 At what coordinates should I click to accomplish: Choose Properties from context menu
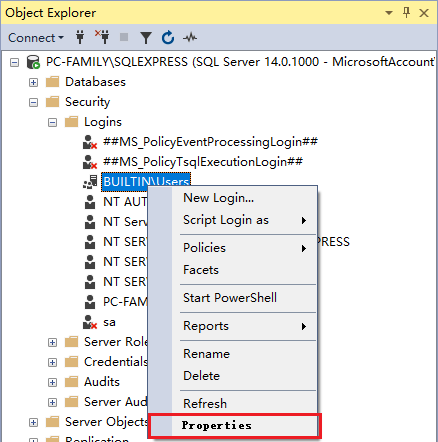(x=235, y=426)
